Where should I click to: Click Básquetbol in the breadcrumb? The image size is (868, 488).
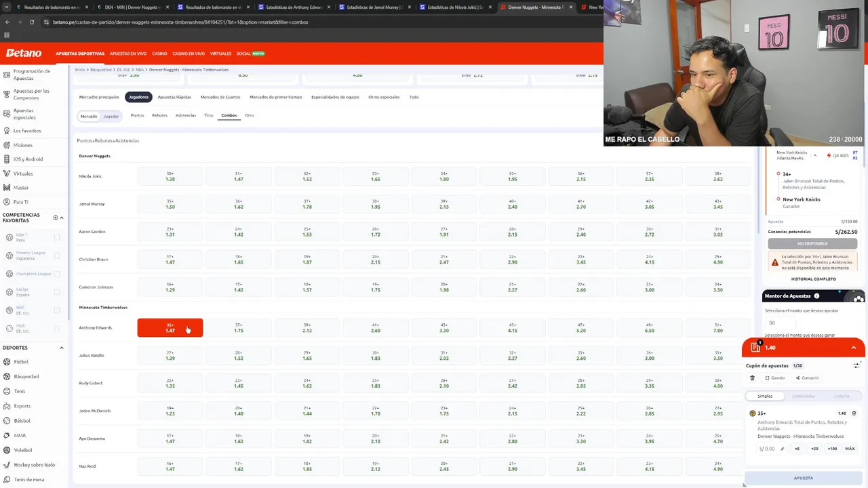(x=101, y=70)
